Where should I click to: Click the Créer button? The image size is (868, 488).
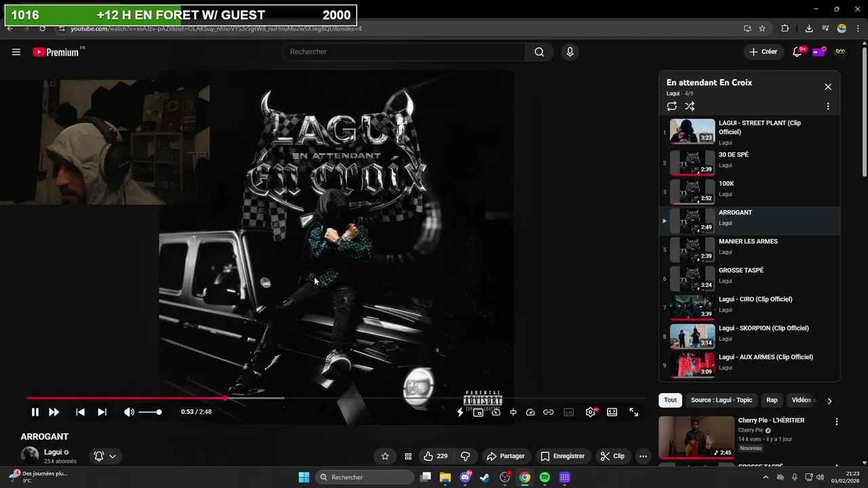point(763,52)
